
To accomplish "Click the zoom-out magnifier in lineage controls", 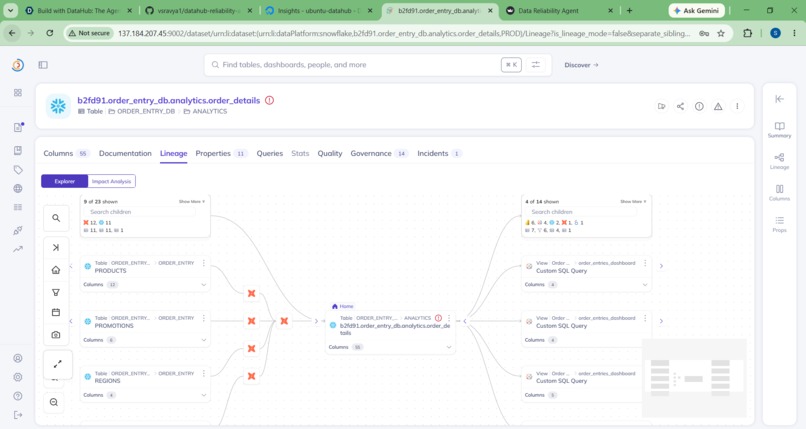I will pyautogui.click(x=54, y=402).
